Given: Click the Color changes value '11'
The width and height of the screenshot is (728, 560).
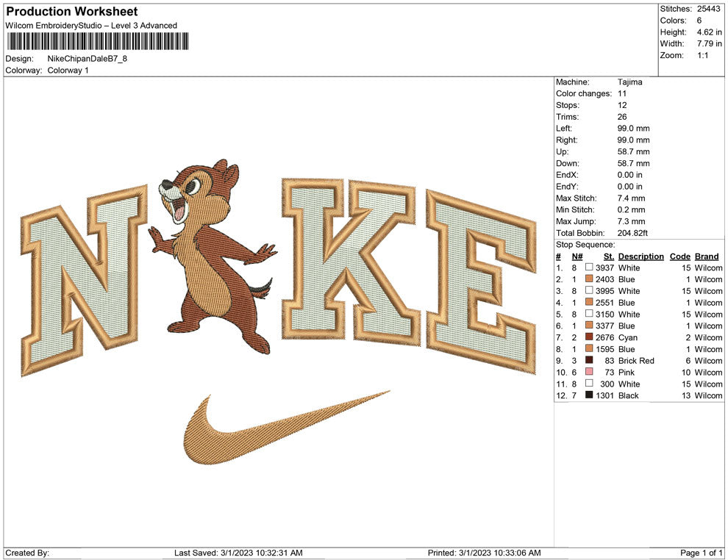Looking at the screenshot, I should click(622, 93).
